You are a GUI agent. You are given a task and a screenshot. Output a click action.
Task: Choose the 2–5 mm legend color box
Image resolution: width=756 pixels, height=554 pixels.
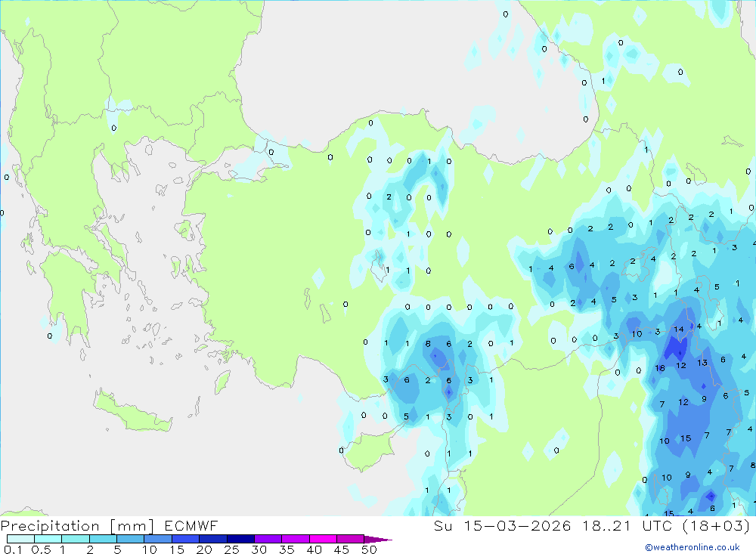tap(103, 539)
